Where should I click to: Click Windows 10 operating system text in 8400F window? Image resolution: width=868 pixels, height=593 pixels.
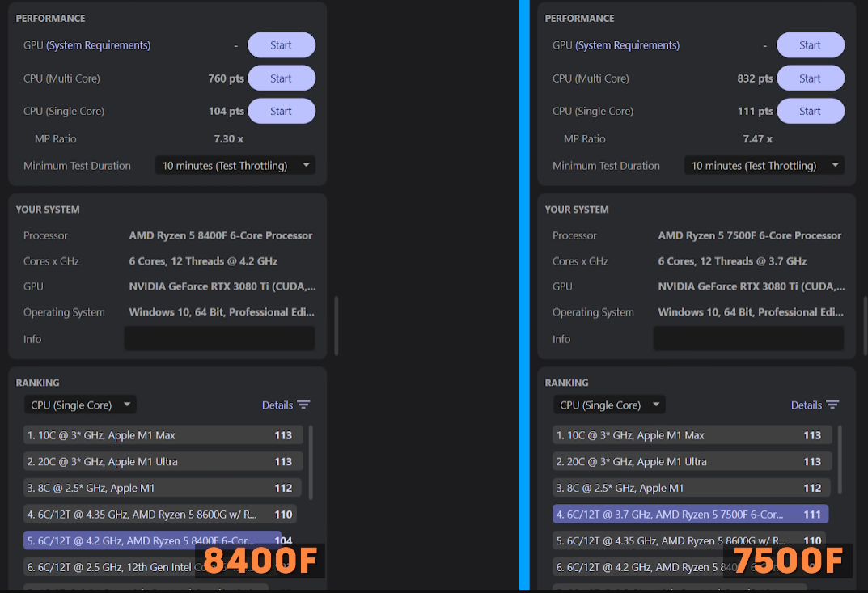click(222, 312)
